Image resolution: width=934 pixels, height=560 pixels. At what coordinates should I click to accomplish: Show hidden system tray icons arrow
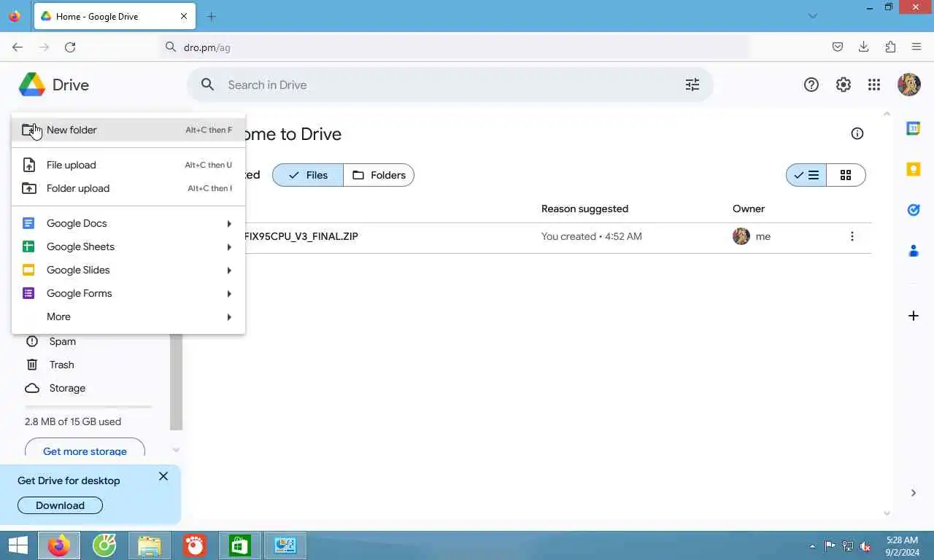click(x=812, y=546)
